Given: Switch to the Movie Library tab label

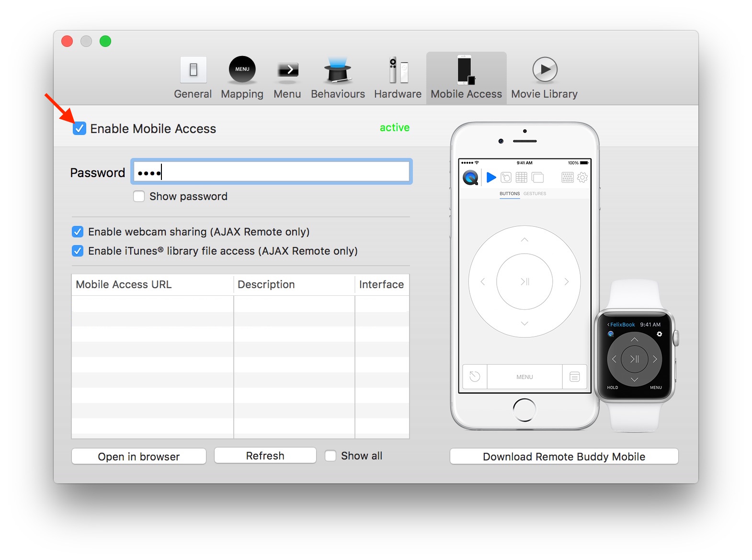Looking at the screenshot, I should coord(545,94).
